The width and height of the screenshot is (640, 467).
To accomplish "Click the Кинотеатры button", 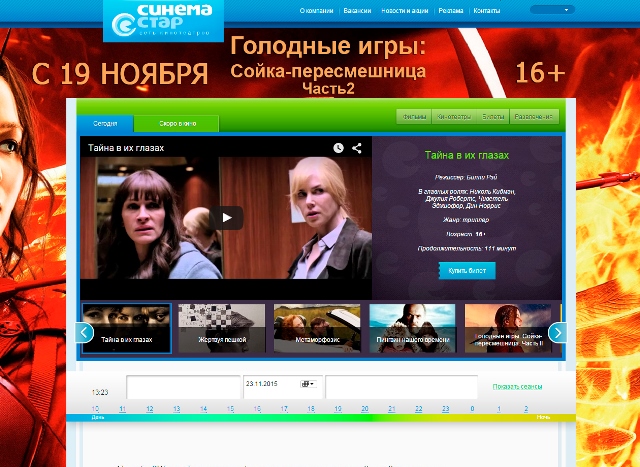I will tap(453, 117).
